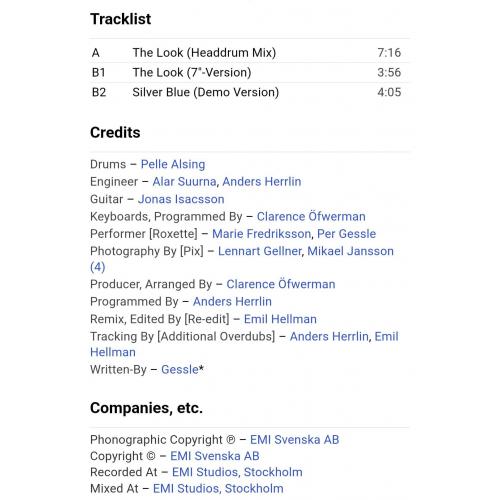Click Clarence Öfwerman in the Keyboards credit
500x500 pixels.
[311, 216]
